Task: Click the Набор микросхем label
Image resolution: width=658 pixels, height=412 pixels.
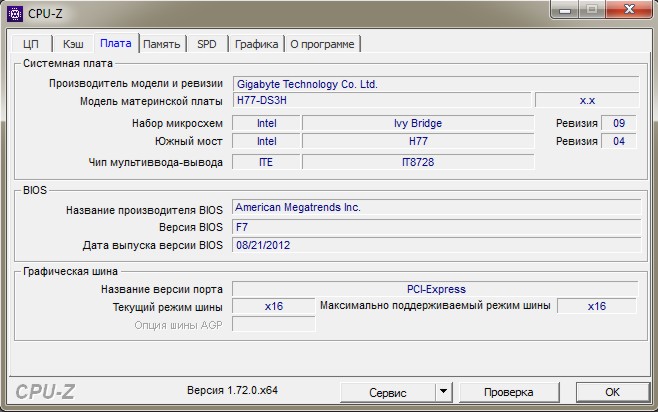Action: pyautogui.click(x=178, y=123)
